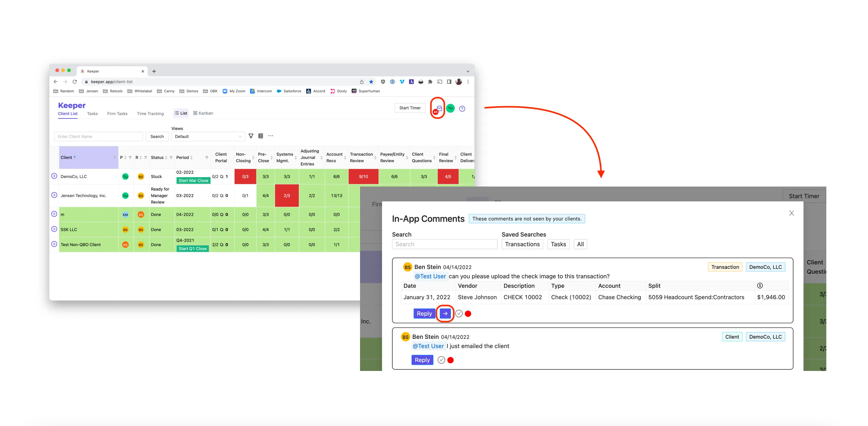Toggle red unread dot on client comment
868x426 pixels.
[x=450, y=360]
